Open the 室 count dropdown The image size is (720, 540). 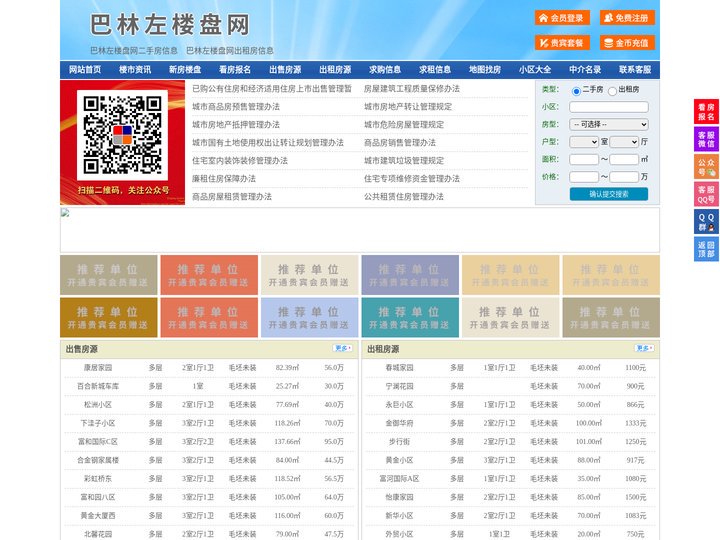(584, 142)
